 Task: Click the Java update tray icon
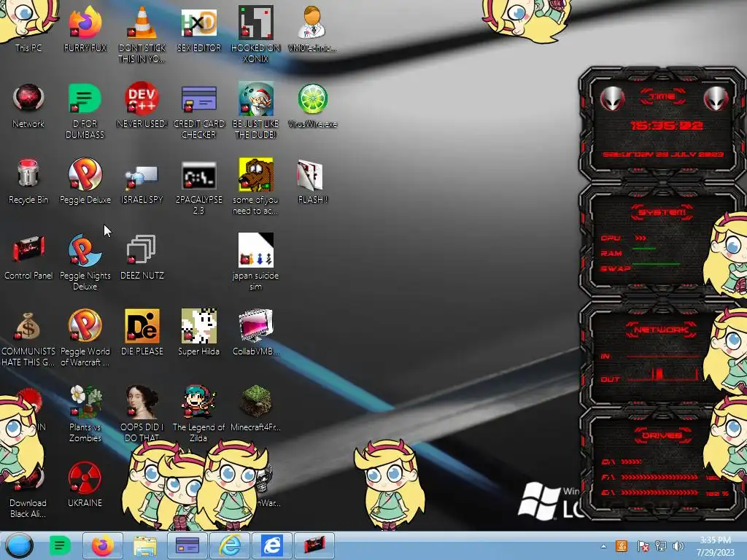pyautogui.click(x=622, y=546)
